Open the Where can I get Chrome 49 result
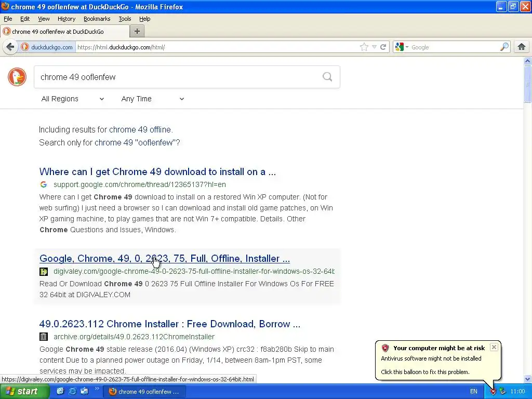 (x=157, y=171)
